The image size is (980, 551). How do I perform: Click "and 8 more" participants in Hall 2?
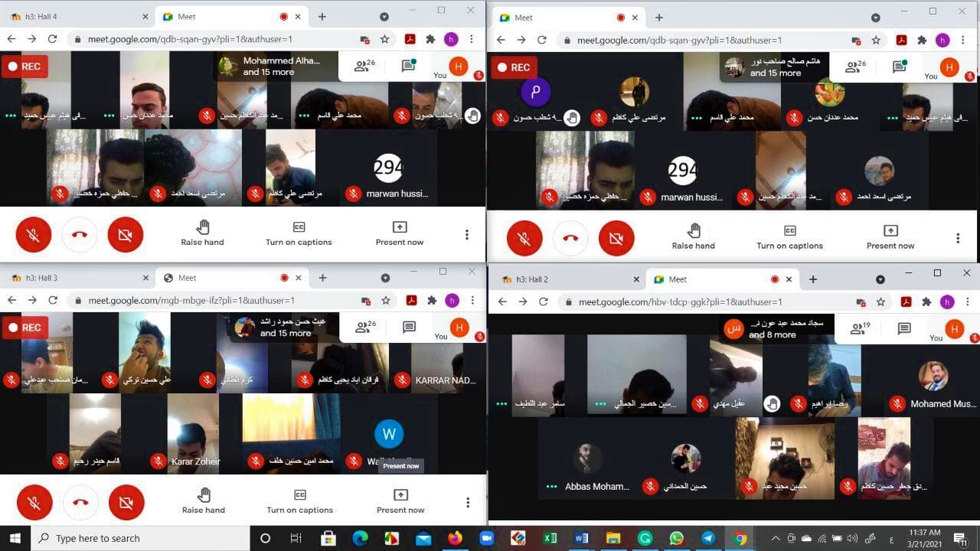772,334
